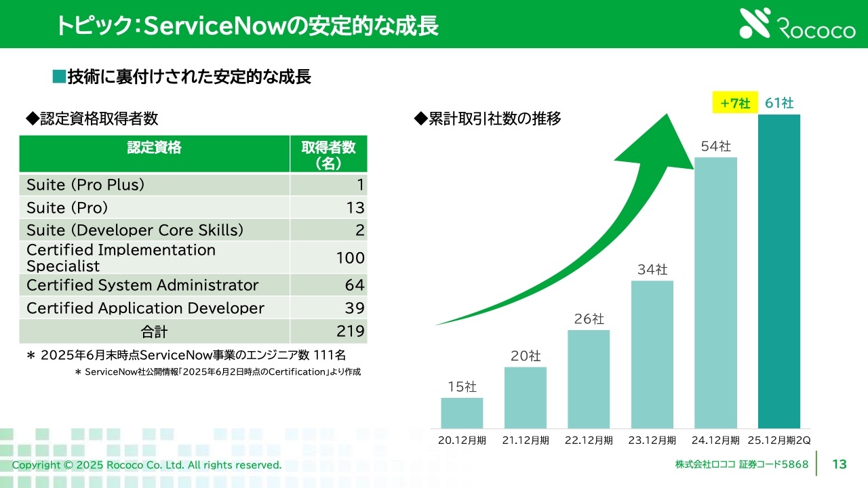
Task: Click the bar for 20.12月期
Action: (462, 413)
